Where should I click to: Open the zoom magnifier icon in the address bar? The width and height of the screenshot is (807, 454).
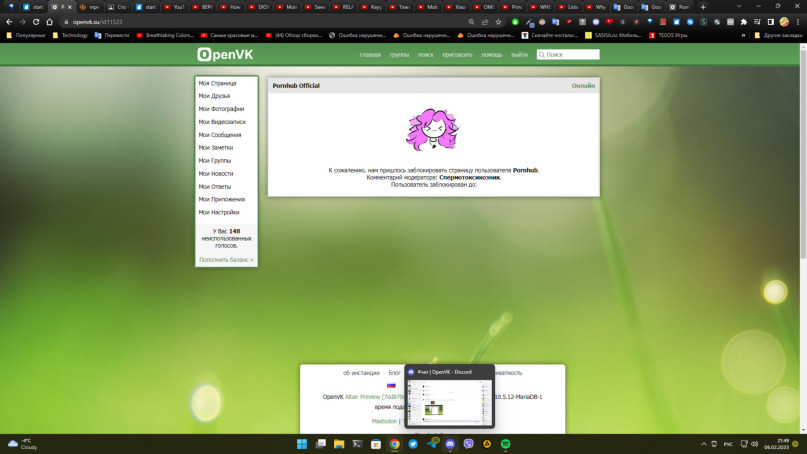point(471,22)
